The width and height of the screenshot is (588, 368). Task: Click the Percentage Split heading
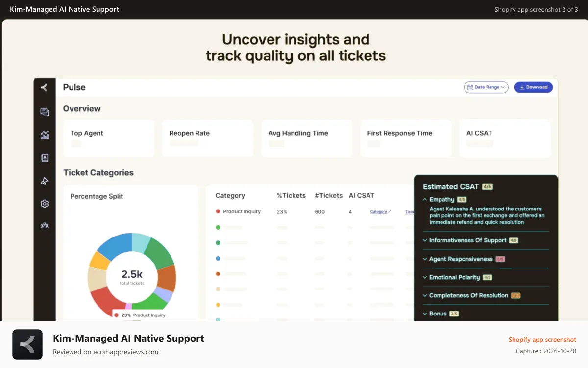point(97,196)
